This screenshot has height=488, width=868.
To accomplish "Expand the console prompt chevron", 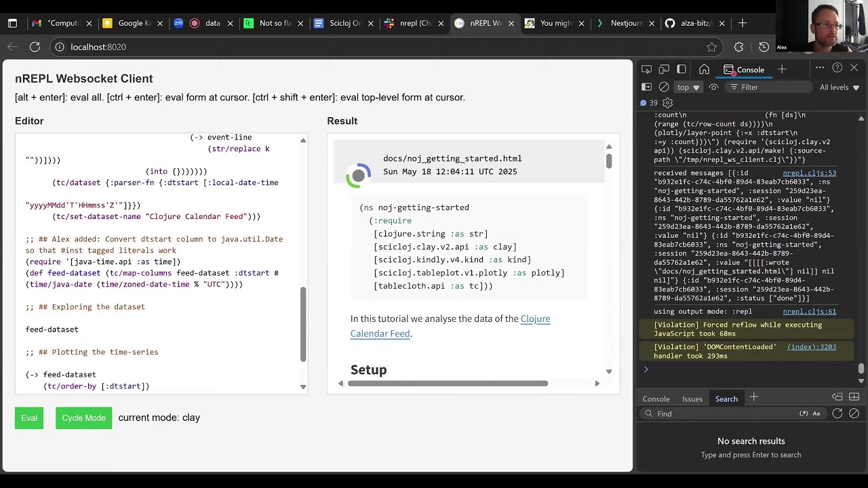I will click(x=646, y=369).
